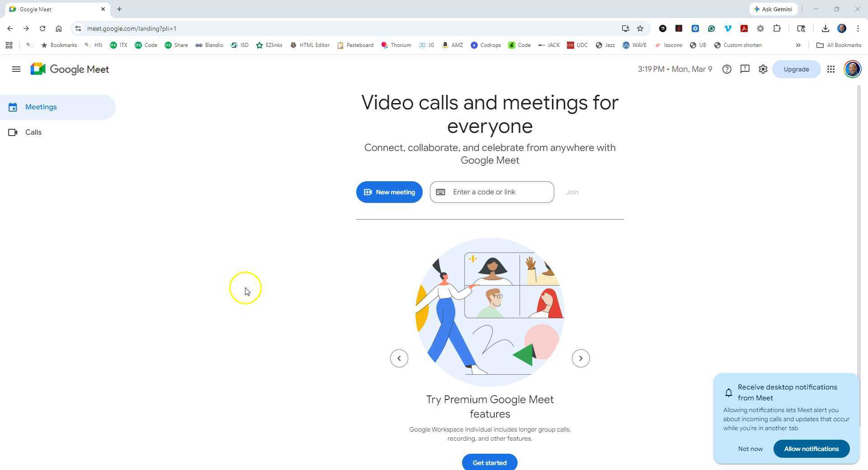Open the Adobe Acrobat extension
Screen dimensions: 868x470
[x=744, y=28]
